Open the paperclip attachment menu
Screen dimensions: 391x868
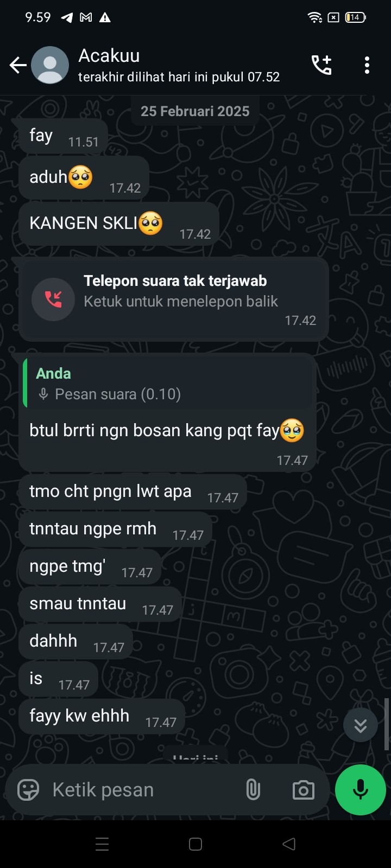click(253, 790)
